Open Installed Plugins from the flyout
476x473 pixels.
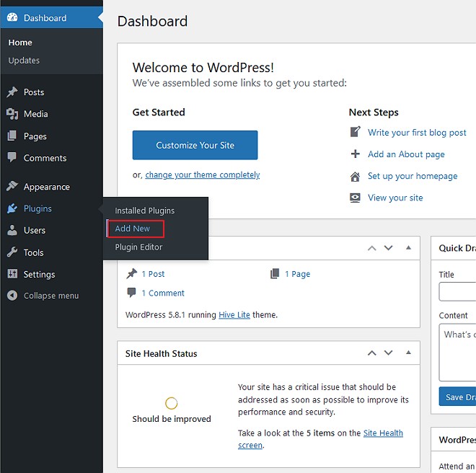coord(144,211)
